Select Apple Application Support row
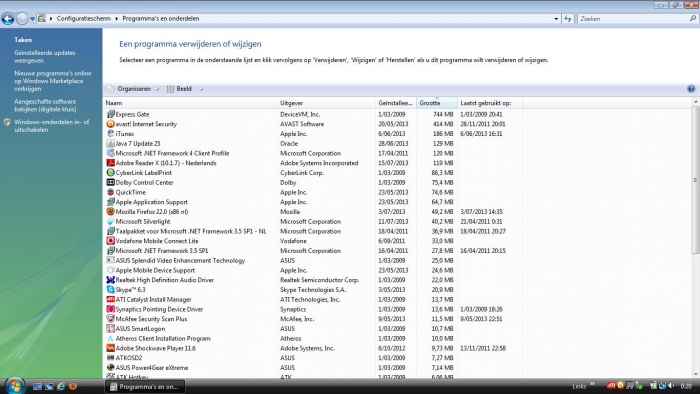This screenshot has width=700, height=394. [312, 202]
